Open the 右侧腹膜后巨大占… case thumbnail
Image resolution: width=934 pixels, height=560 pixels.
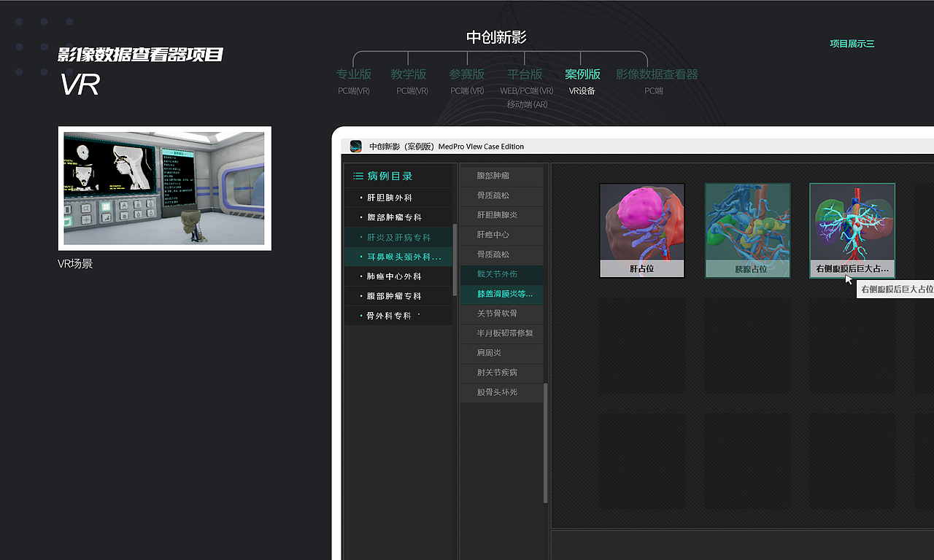[852, 230]
